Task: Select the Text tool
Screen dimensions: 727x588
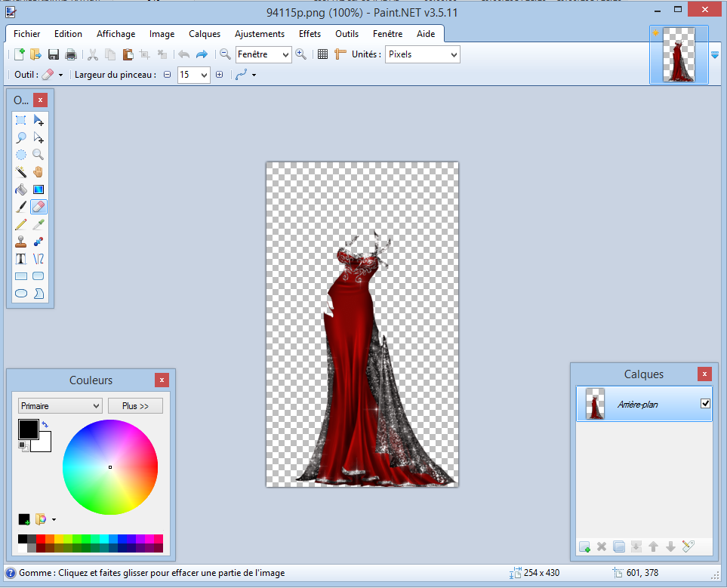Action: [x=21, y=258]
